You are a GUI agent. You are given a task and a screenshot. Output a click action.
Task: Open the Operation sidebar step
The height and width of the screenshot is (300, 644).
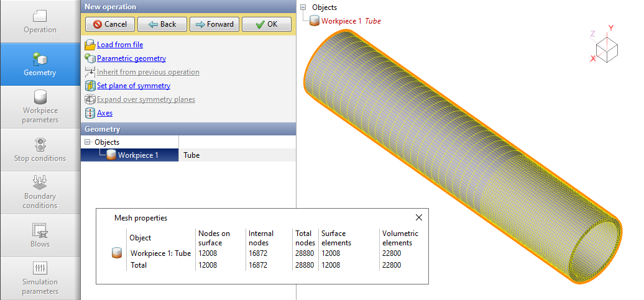click(40, 22)
